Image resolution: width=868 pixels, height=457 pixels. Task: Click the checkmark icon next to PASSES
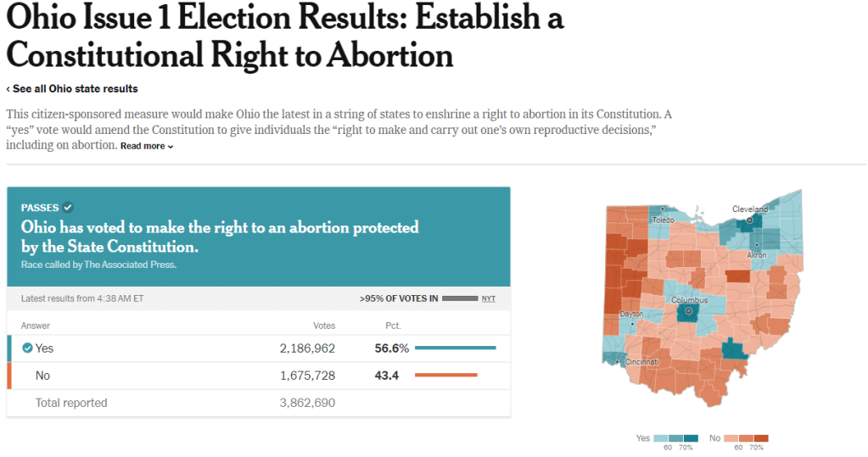68,208
